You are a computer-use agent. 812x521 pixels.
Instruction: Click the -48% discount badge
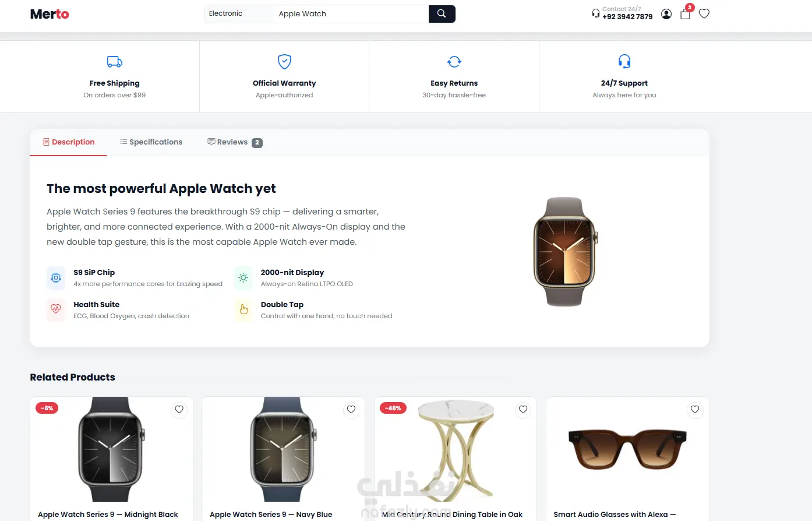pyautogui.click(x=393, y=408)
